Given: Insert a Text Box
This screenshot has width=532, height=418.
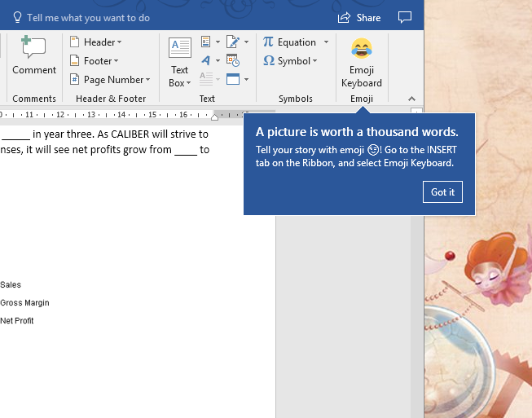Looking at the screenshot, I should [x=179, y=63].
